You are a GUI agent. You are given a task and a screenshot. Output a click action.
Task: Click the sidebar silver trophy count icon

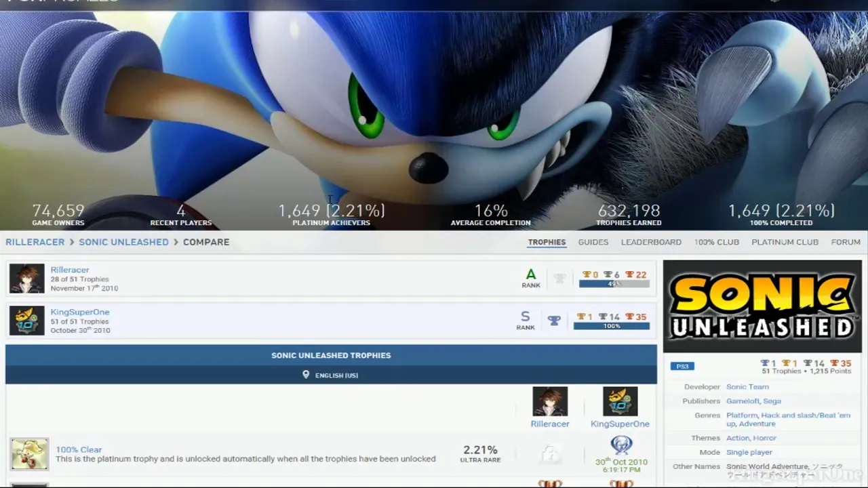pos(808,363)
